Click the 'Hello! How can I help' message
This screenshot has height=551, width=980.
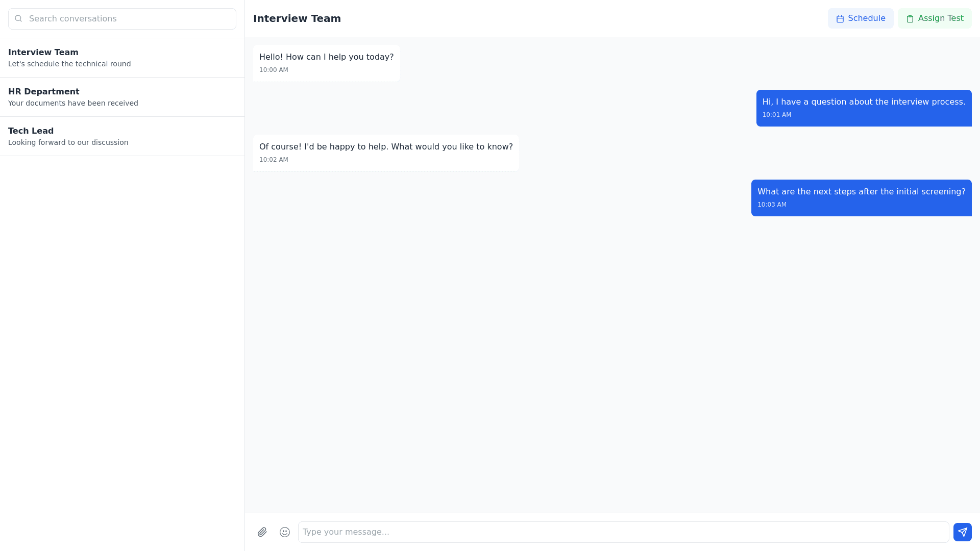pyautogui.click(x=326, y=57)
